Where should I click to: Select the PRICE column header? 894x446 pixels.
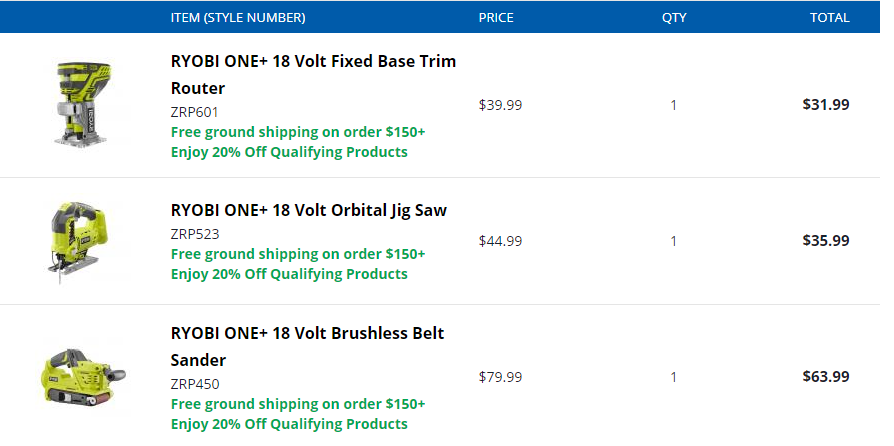coord(496,18)
